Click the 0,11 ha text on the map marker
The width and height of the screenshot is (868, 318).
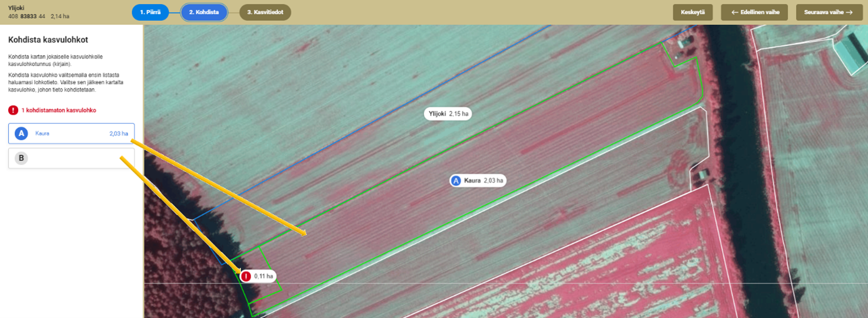tap(262, 276)
